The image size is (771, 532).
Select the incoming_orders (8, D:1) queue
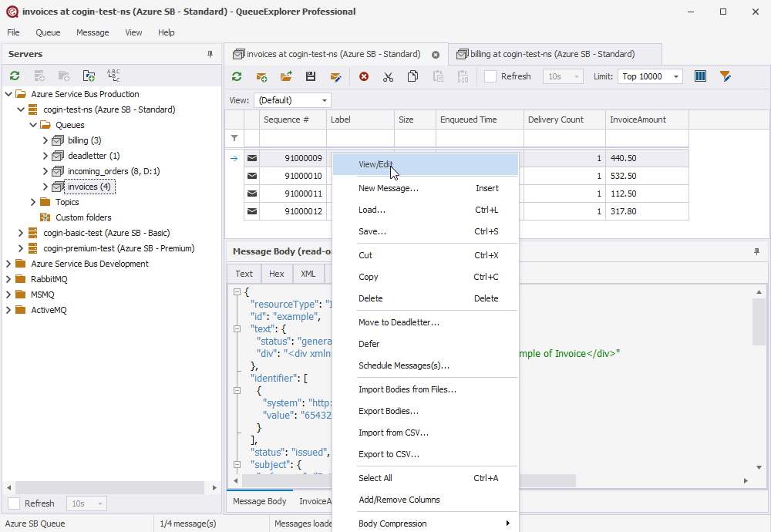113,171
